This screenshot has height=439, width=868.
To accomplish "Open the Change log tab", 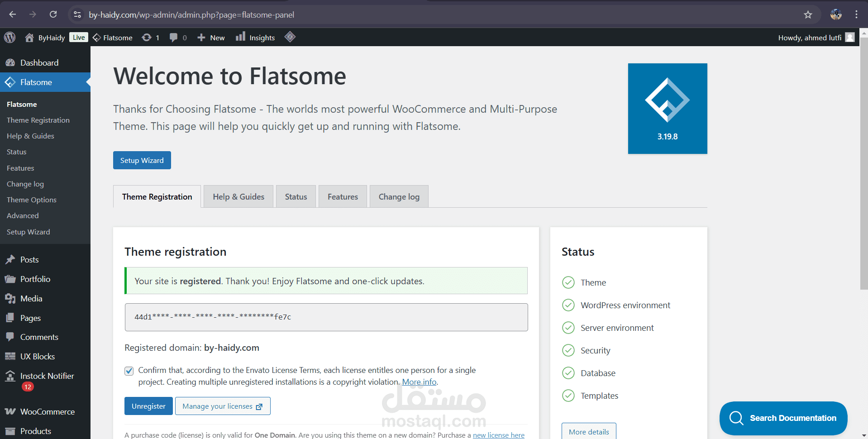I will pyautogui.click(x=399, y=196).
